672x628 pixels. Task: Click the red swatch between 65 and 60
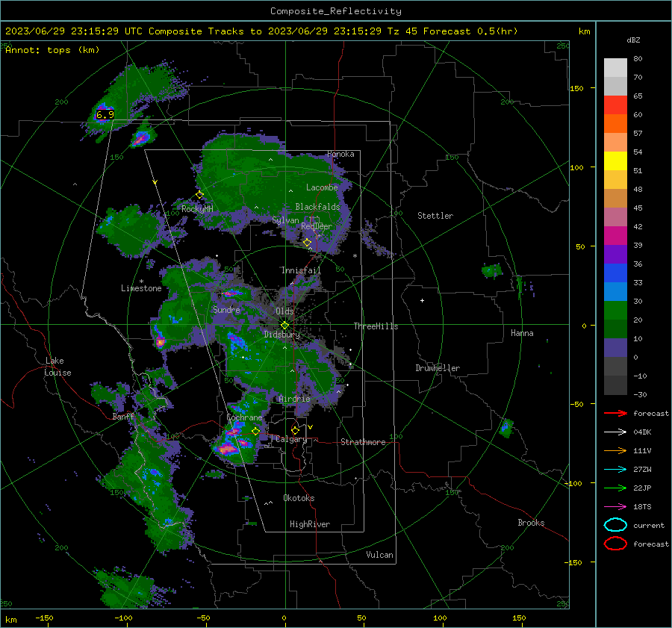(615, 105)
